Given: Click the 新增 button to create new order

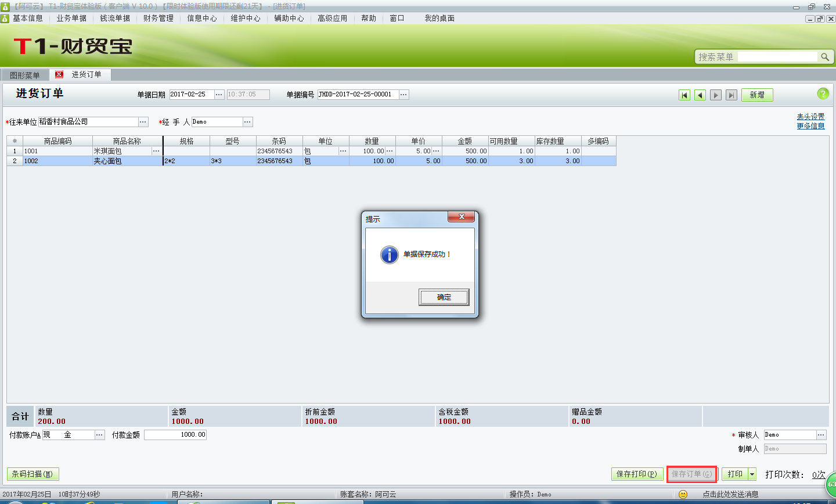Looking at the screenshot, I should click(757, 93).
